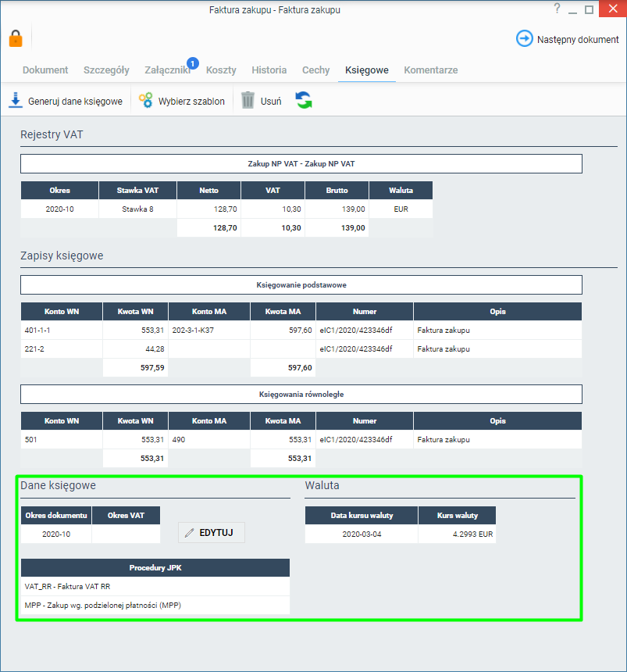
Task: Switch to the Dokument tab
Action: click(x=45, y=70)
